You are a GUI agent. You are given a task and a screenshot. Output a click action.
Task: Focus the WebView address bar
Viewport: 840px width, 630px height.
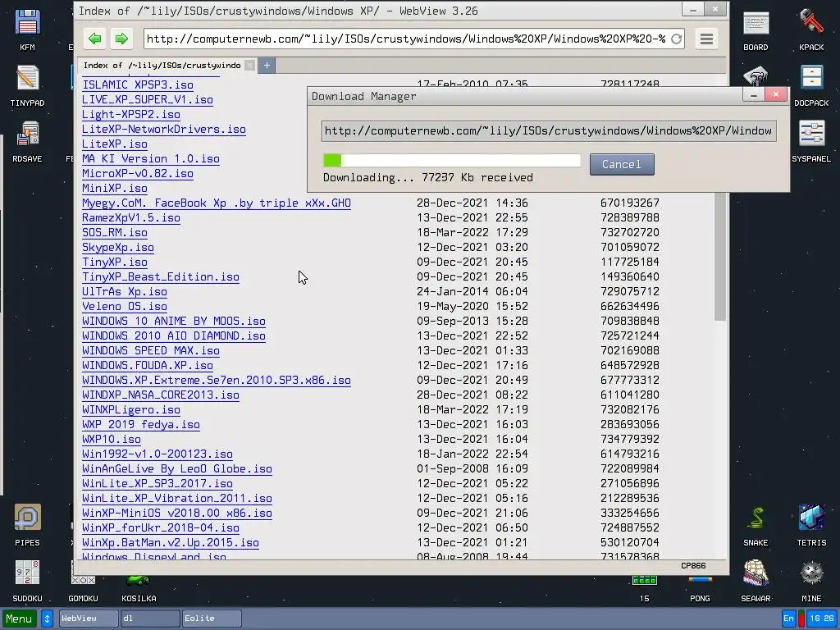tap(406, 39)
